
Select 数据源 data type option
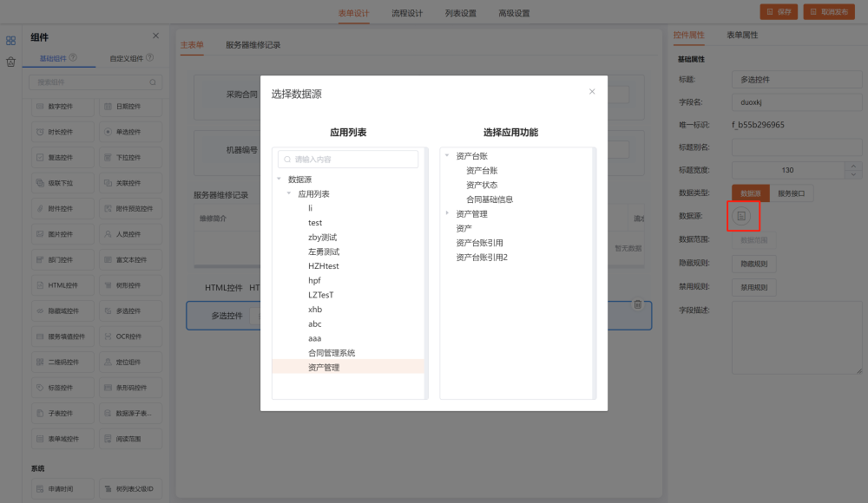750,193
